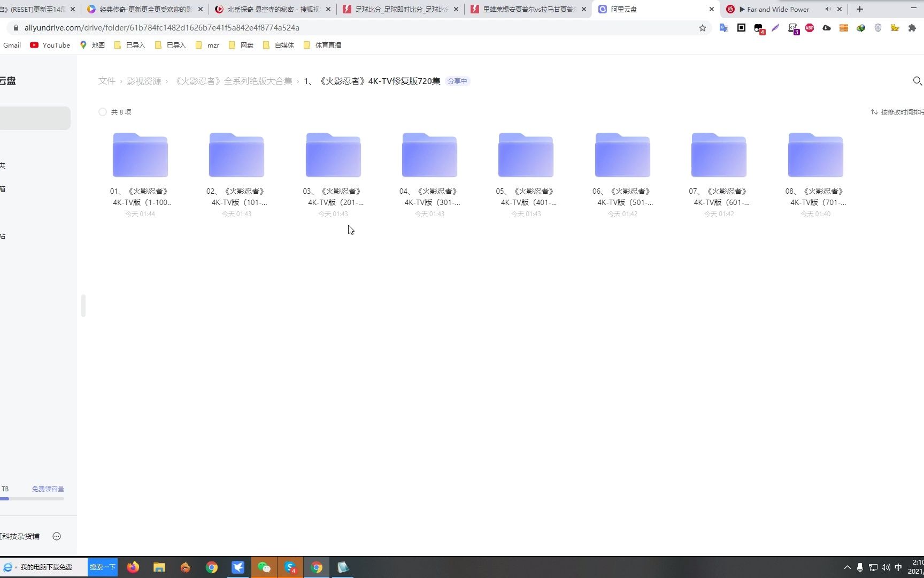This screenshot has width=924, height=578.
Task: Open the 体育直播 bookmarks folder
Action: 322,45
